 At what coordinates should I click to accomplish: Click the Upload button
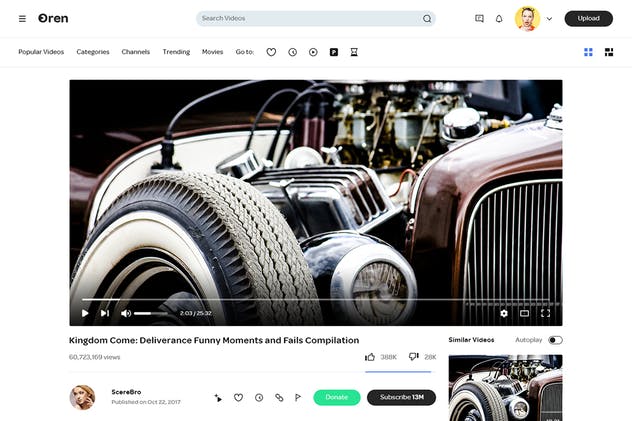coord(588,19)
